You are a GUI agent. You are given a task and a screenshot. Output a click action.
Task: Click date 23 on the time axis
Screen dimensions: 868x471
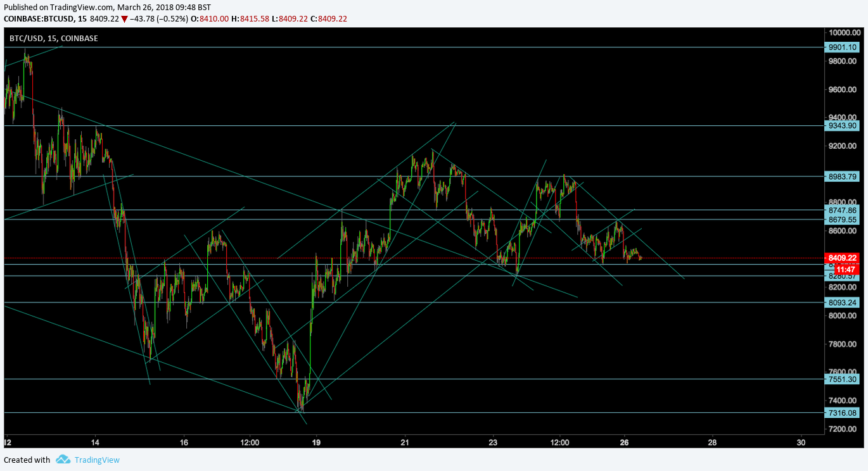[x=494, y=443]
